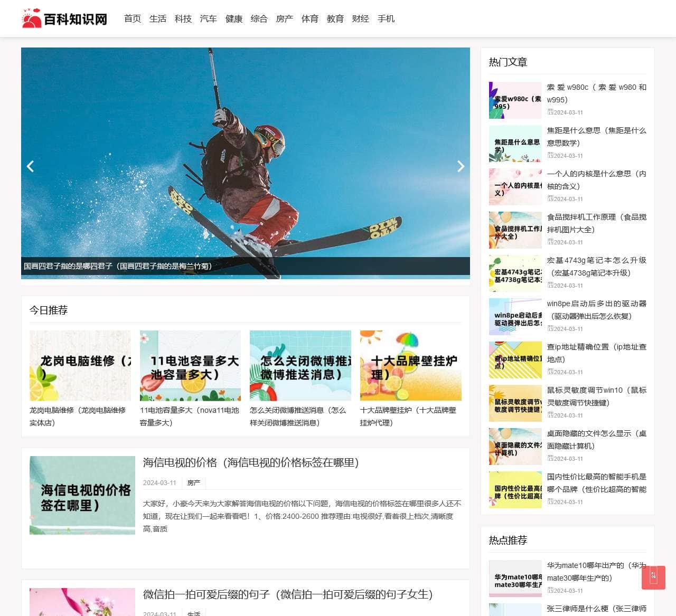Click the left arrow to view previous slide
This screenshot has height=616, width=676.
pyautogui.click(x=30, y=166)
